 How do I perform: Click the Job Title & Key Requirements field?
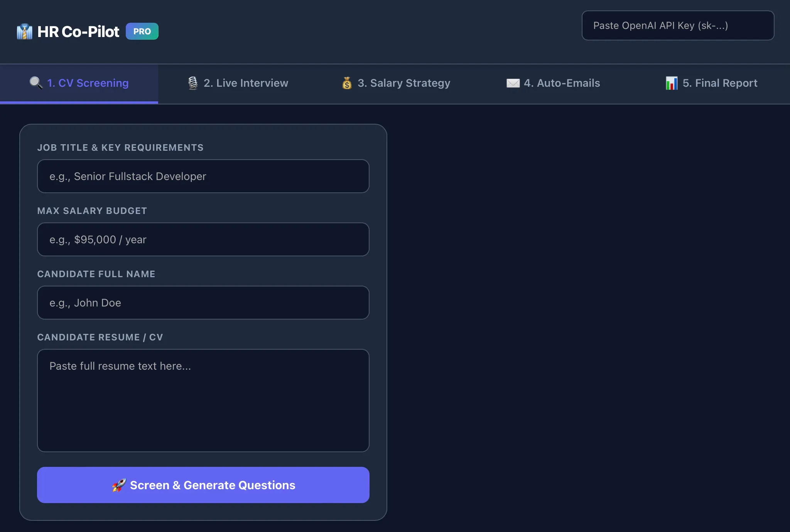pyautogui.click(x=203, y=176)
